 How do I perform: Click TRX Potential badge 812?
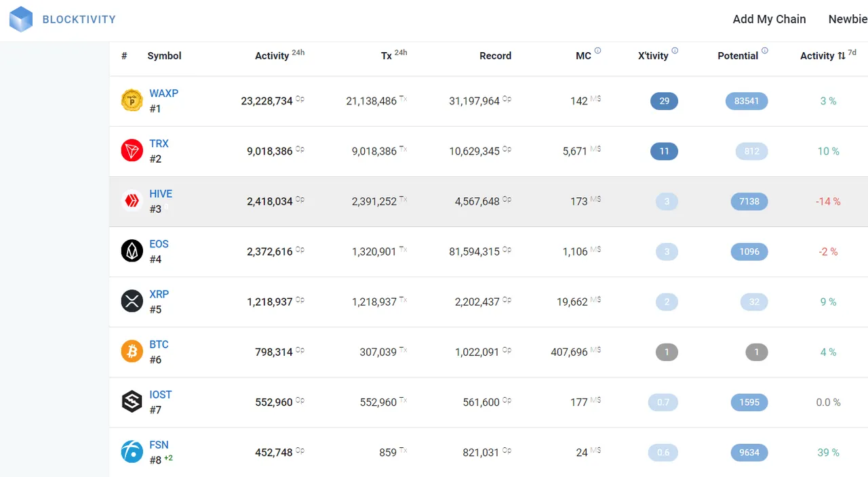click(x=752, y=151)
